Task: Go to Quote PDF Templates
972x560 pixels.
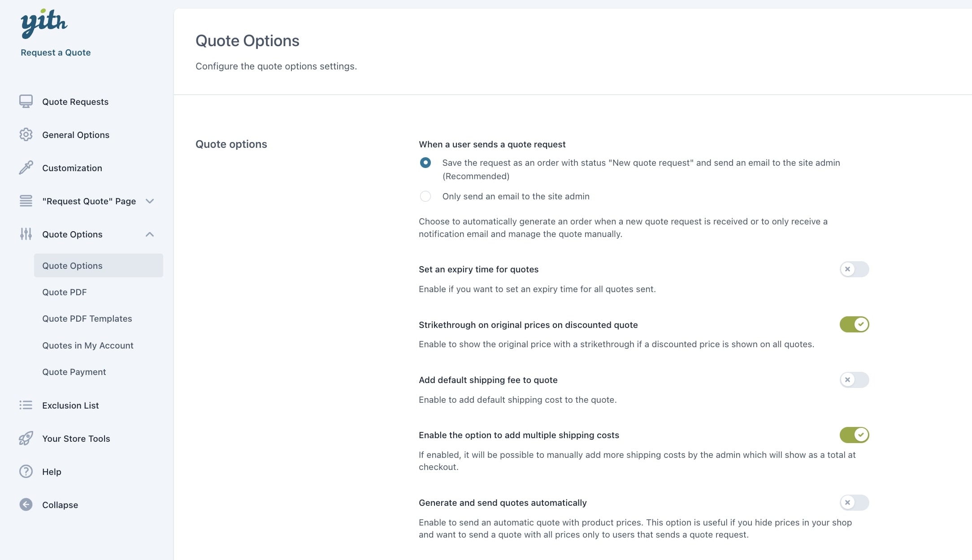Action: click(87, 319)
